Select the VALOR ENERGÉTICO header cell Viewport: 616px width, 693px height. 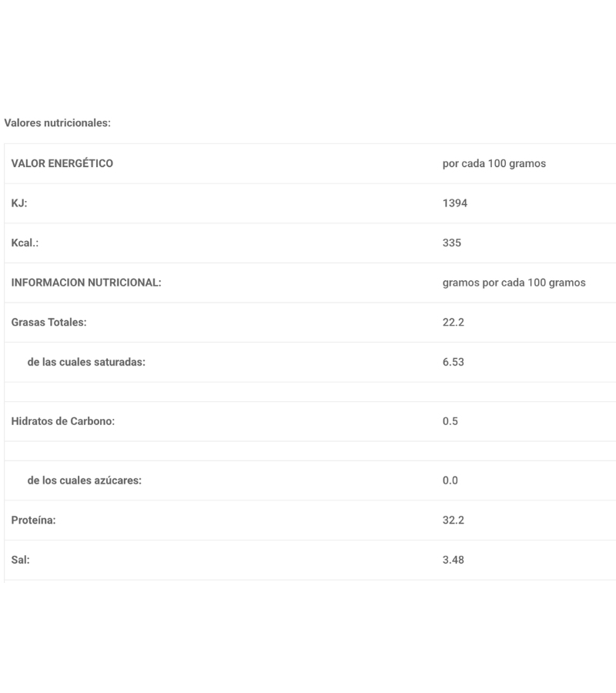62,163
